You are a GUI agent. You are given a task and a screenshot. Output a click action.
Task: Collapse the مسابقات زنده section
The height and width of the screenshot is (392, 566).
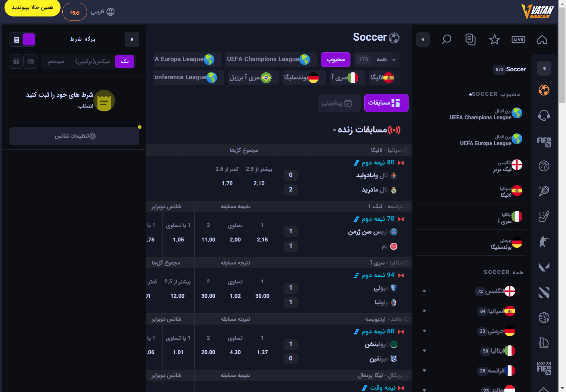(x=334, y=130)
